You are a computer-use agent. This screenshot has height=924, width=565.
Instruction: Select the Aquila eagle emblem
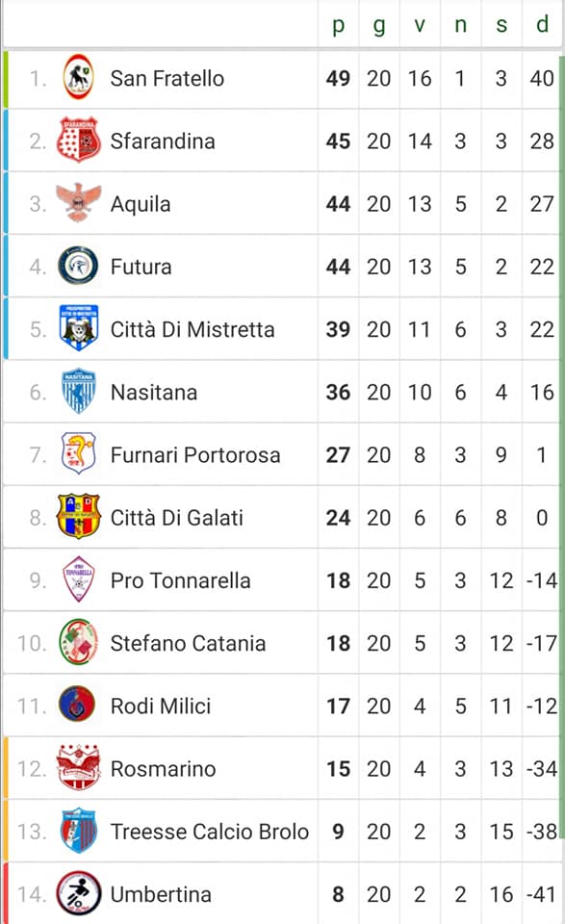[78, 203]
